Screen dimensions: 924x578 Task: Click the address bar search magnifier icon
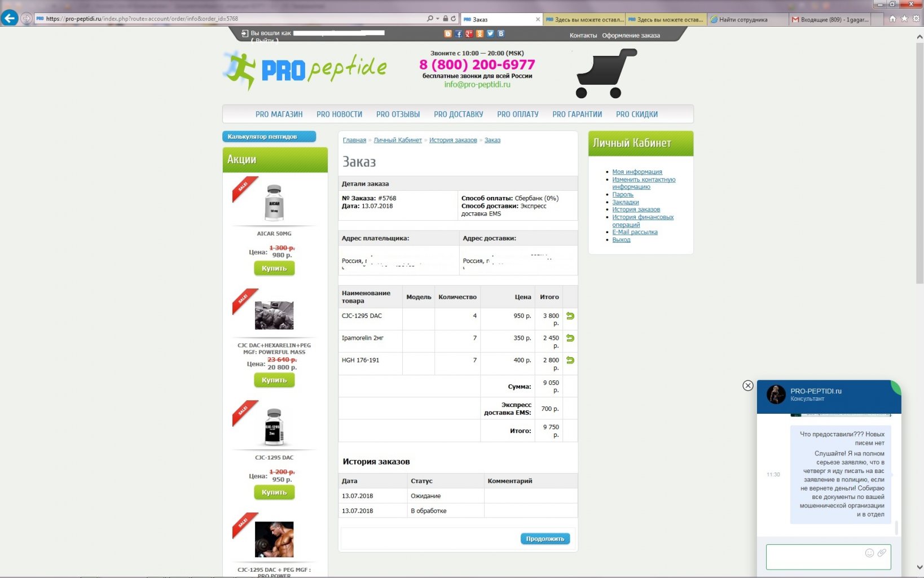point(430,19)
